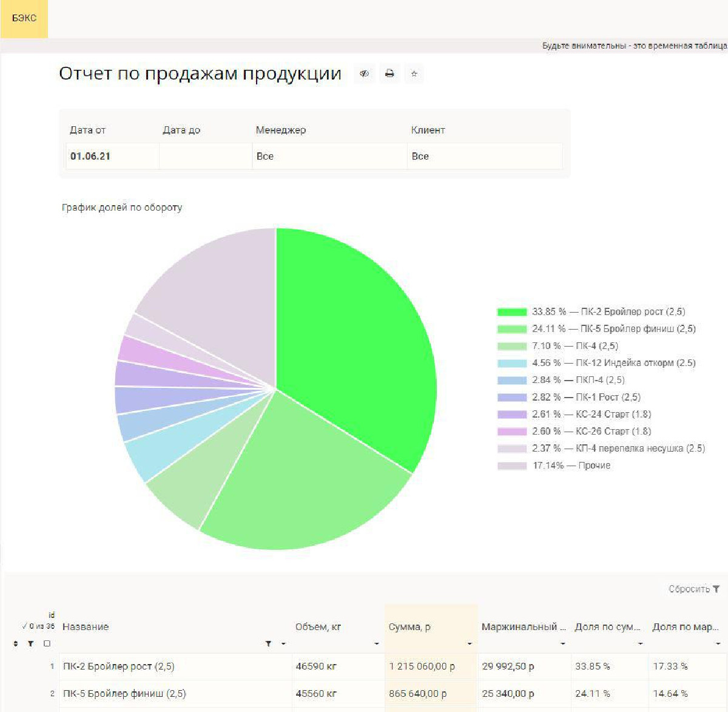728x712 pixels.
Task: Open the Менеджер filter set to Все
Action: [x=329, y=156]
